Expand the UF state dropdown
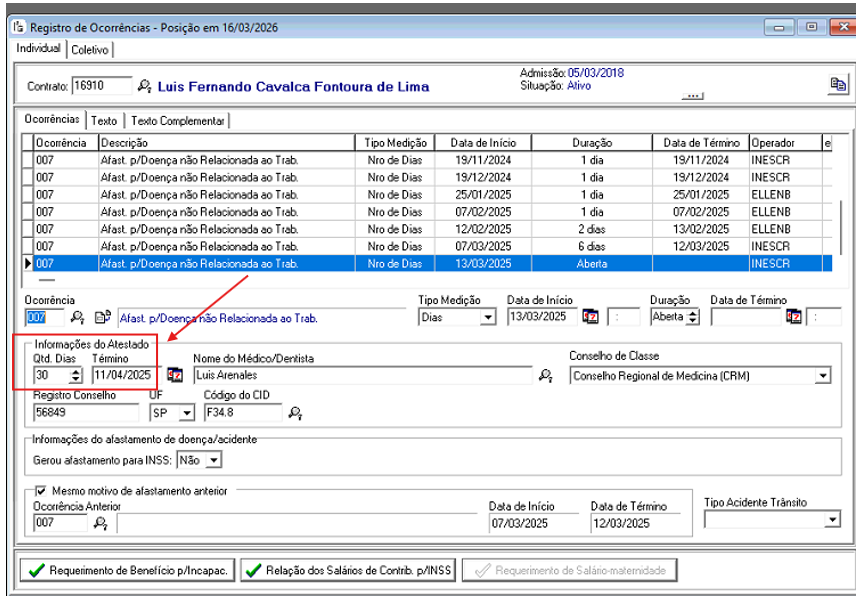The image size is (860, 599). [x=186, y=412]
